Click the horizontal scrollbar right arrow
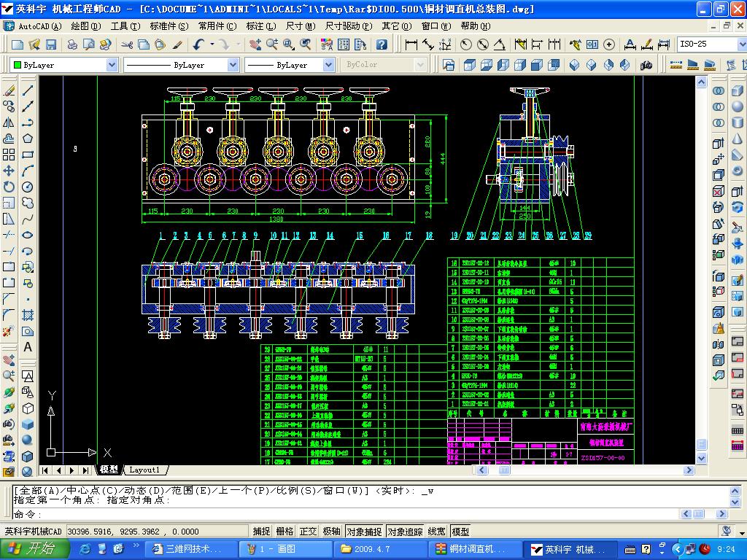The width and height of the screenshot is (747, 560). [x=689, y=470]
